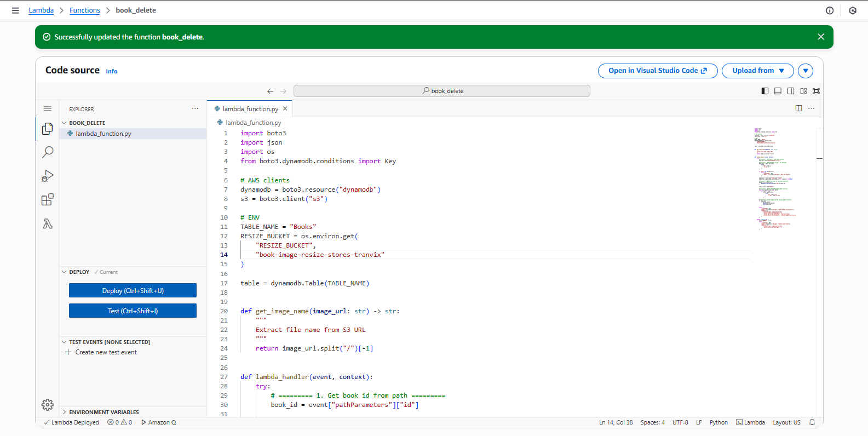The height and width of the screenshot is (436, 868).
Task: Toggle the editor menu icon
Action: [x=48, y=109]
